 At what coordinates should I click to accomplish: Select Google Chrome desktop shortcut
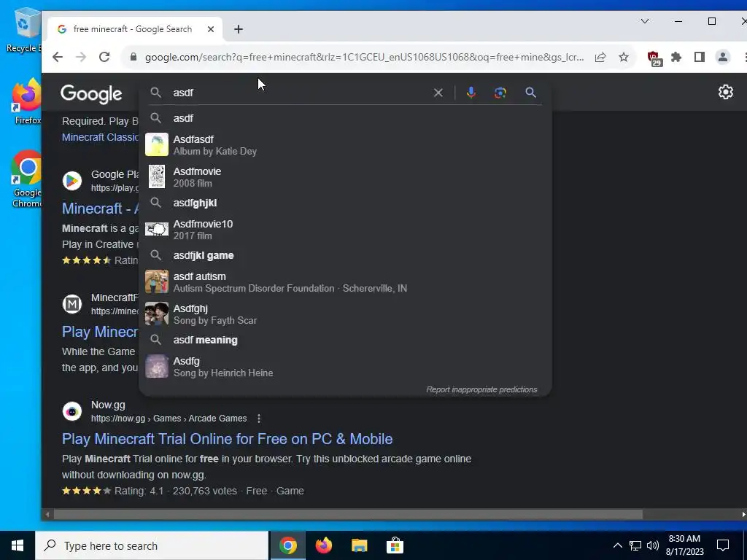pyautogui.click(x=27, y=179)
